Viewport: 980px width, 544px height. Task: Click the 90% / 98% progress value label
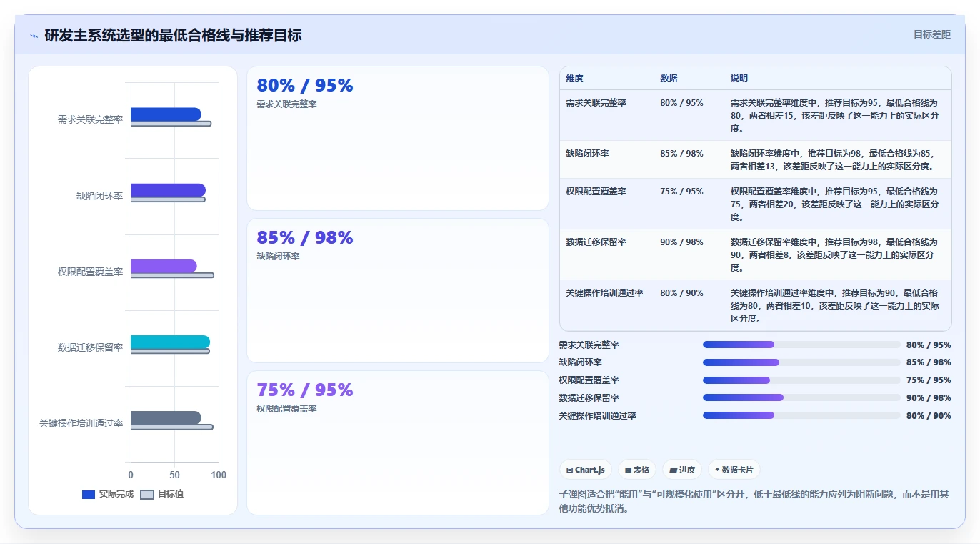pyautogui.click(x=929, y=398)
